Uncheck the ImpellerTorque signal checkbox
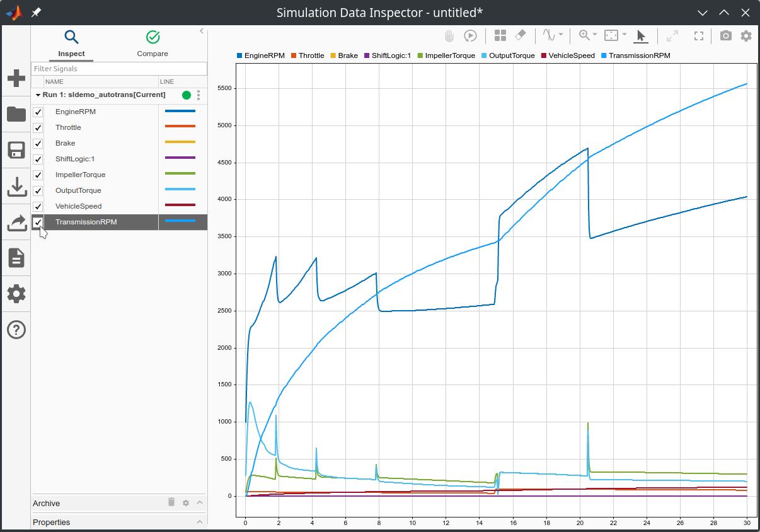 [x=38, y=175]
